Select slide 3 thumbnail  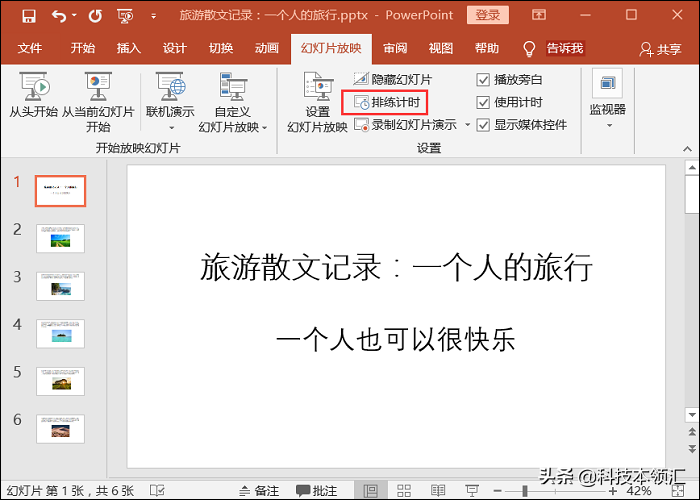click(60, 286)
